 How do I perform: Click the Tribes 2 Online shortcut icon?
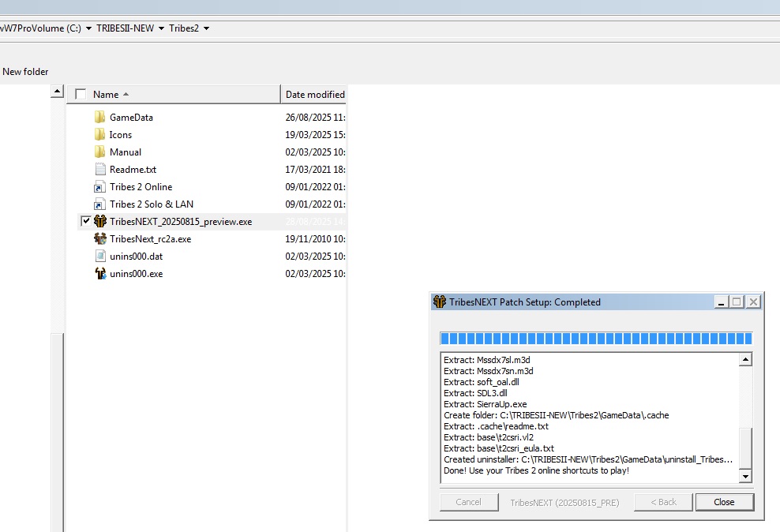(99, 187)
